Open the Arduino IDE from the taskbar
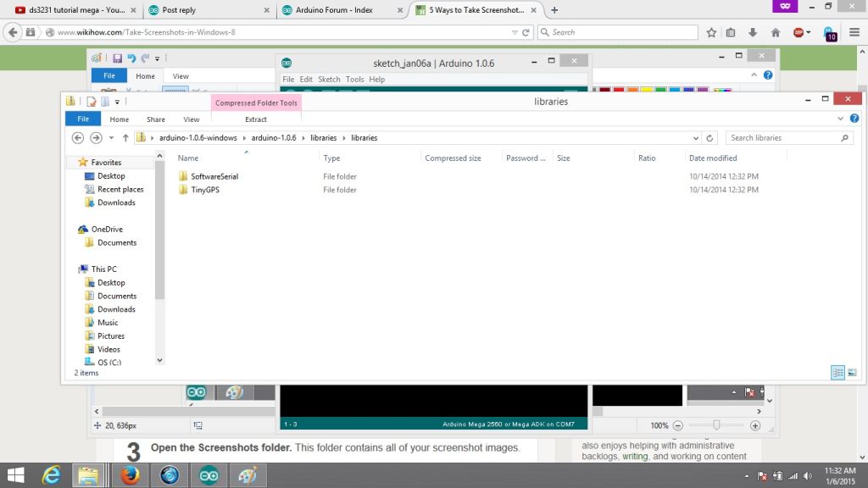The image size is (868, 488). pos(209,474)
